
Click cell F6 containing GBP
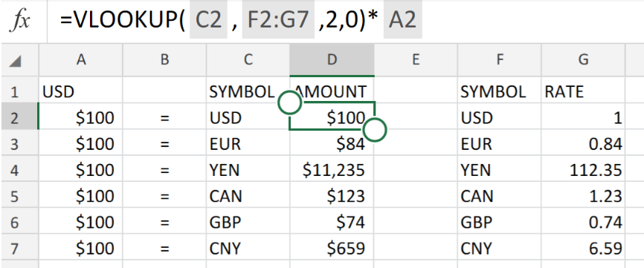click(500, 222)
